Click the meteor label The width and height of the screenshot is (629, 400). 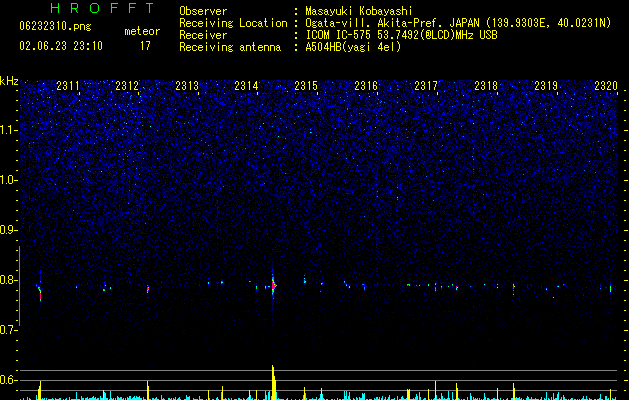(x=142, y=31)
